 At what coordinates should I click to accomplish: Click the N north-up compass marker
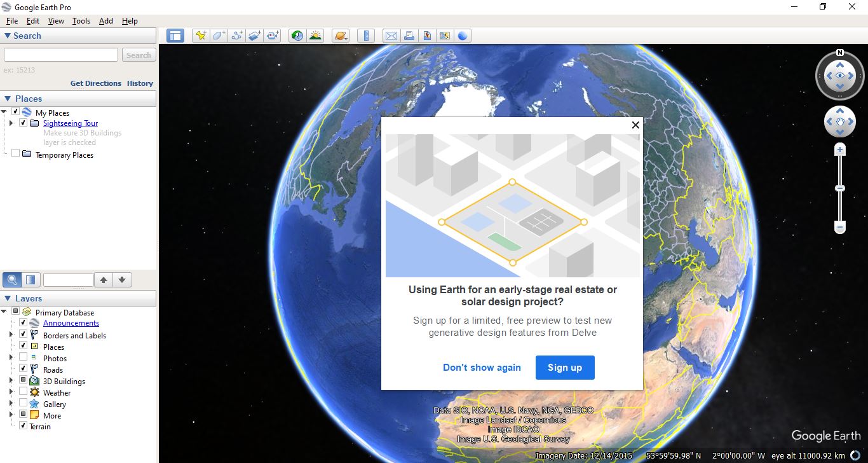point(840,53)
